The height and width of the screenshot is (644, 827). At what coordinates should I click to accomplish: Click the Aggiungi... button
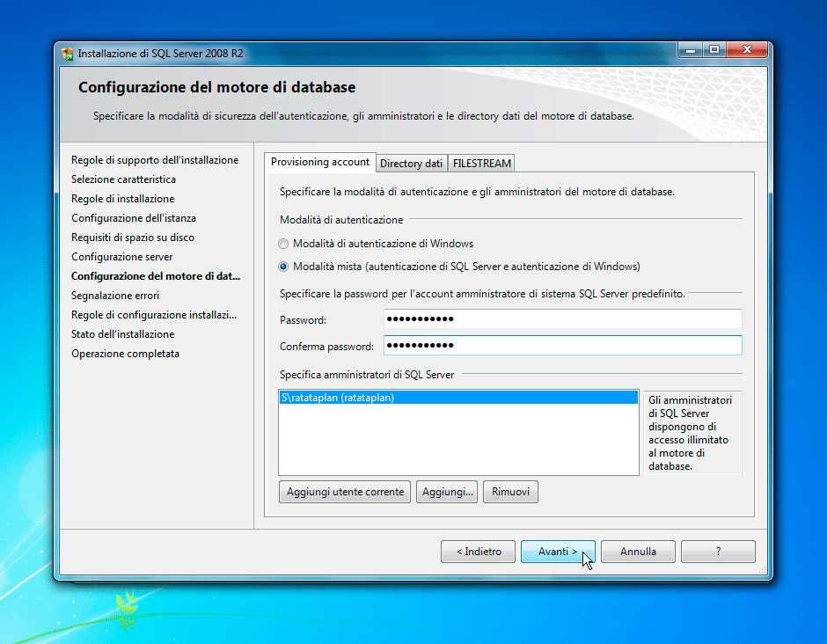(x=447, y=492)
